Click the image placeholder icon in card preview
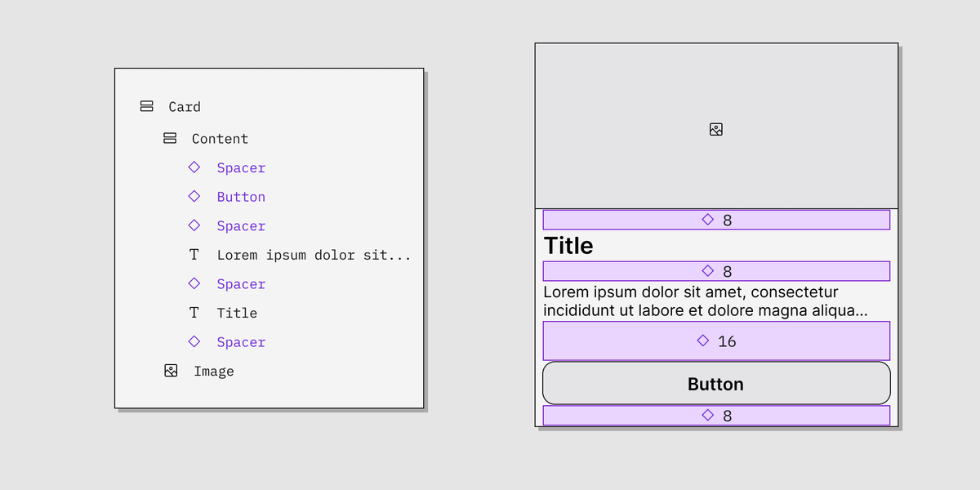Screen dimensions: 980x490 (716, 129)
